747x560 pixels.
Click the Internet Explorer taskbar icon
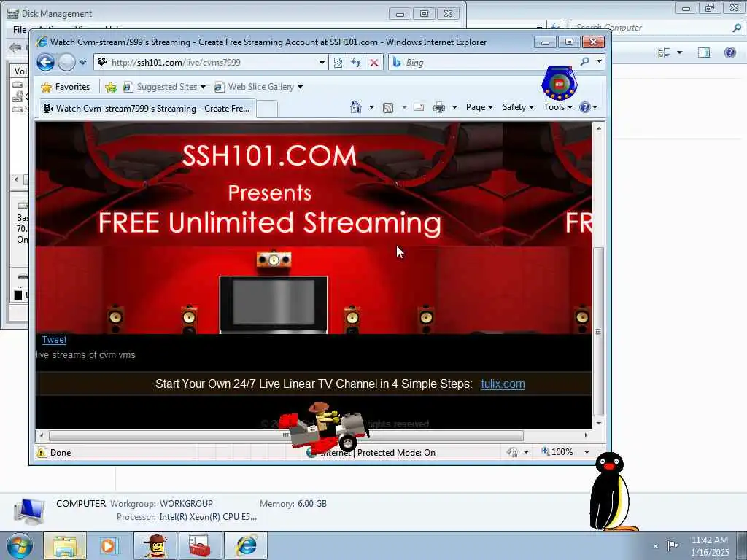pos(247,545)
